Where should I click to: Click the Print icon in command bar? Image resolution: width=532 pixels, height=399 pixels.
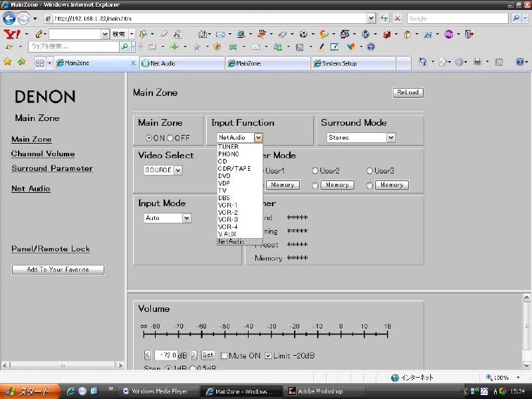[x=477, y=62]
